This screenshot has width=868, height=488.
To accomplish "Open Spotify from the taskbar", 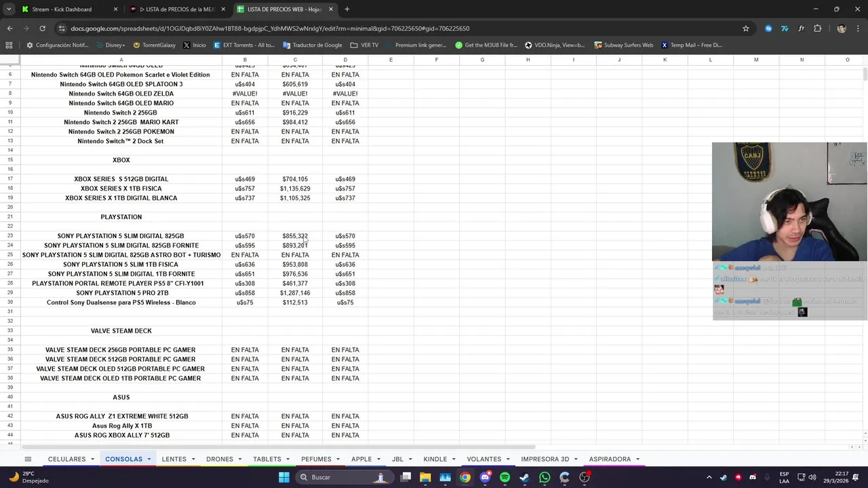I will pos(505,477).
